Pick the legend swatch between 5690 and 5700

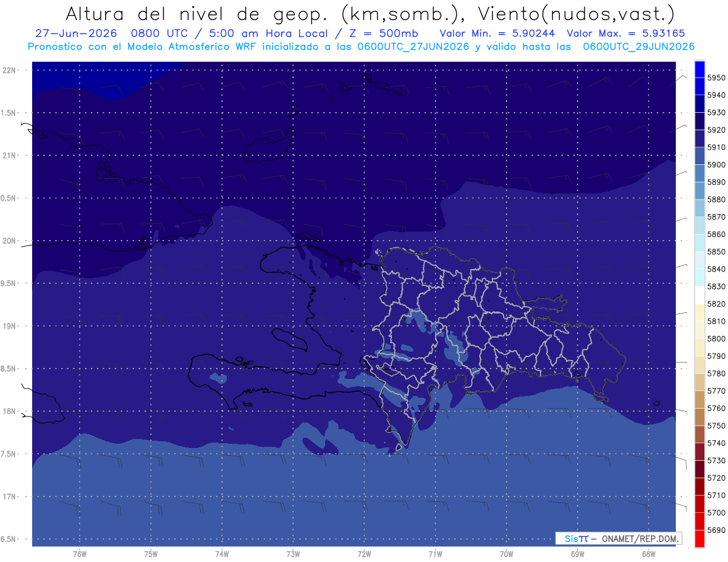point(699,521)
